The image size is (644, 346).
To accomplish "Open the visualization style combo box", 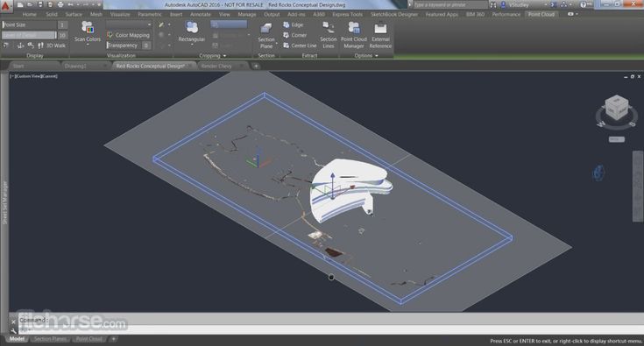I will pyautogui.click(x=129, y=25).
